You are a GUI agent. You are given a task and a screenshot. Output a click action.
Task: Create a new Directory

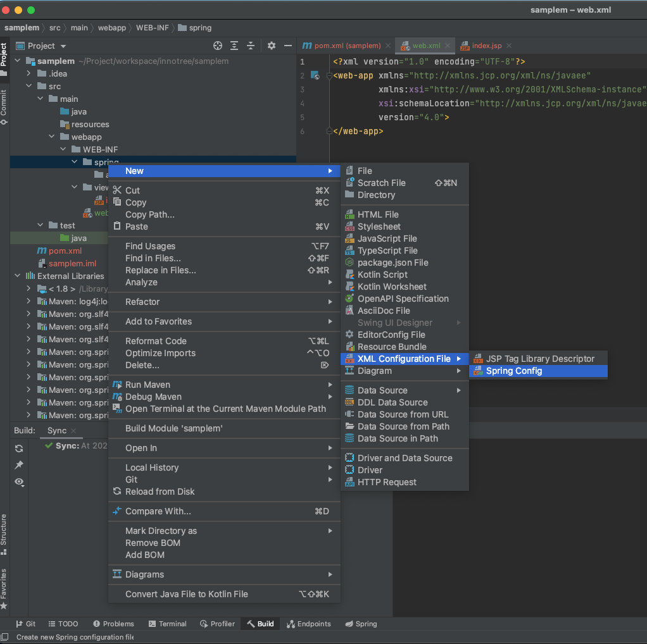pos(405,195)
